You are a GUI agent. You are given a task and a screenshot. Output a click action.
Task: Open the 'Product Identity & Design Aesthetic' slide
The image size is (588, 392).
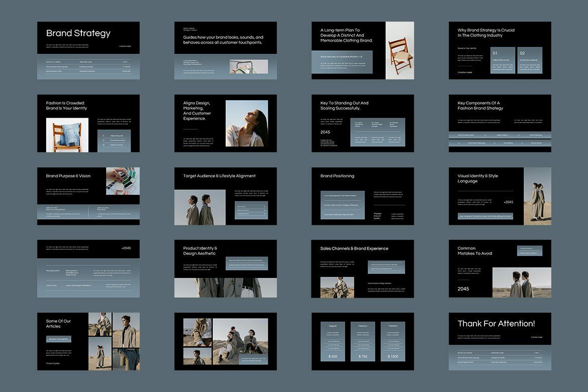225,268
